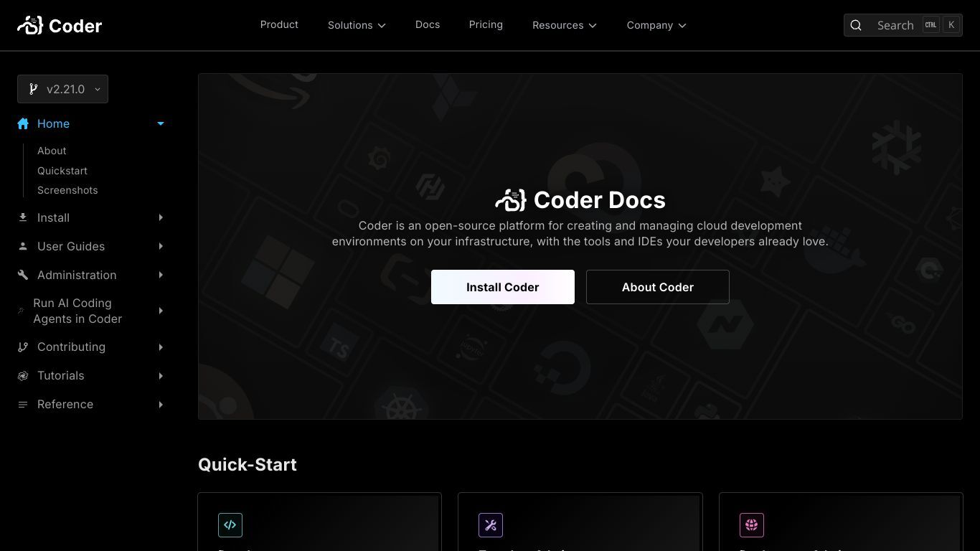This screenshot has width=980, height=551.
Task: Expand the Tutorials section arrow
Action: pyautogui.click(x=161, y=375)
